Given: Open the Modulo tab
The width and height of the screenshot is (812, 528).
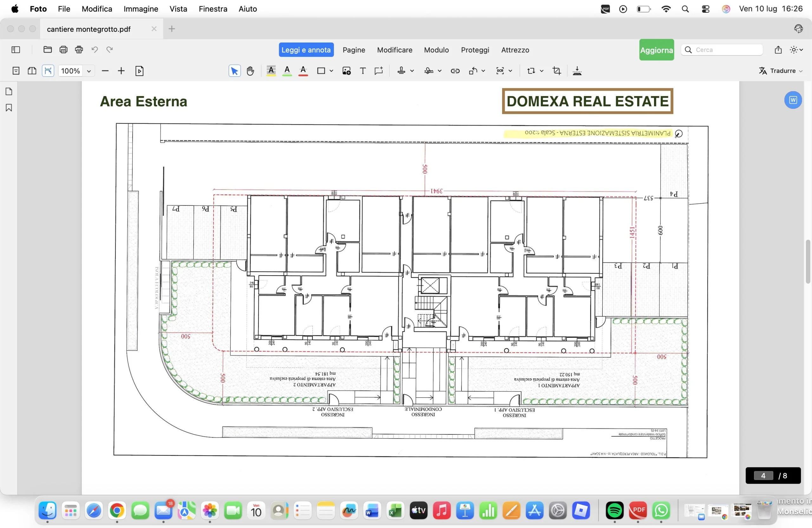Looking at the screenshot, I should click(436, 50).
